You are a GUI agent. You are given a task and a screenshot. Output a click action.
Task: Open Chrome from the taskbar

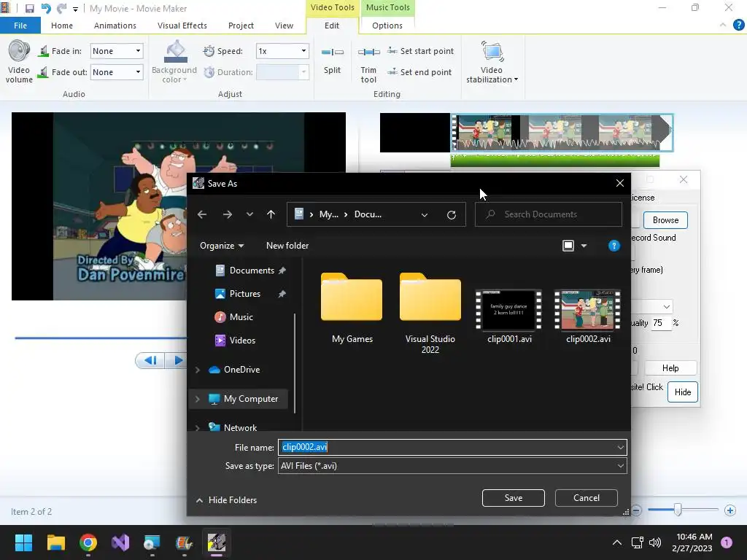click(88, 542)
